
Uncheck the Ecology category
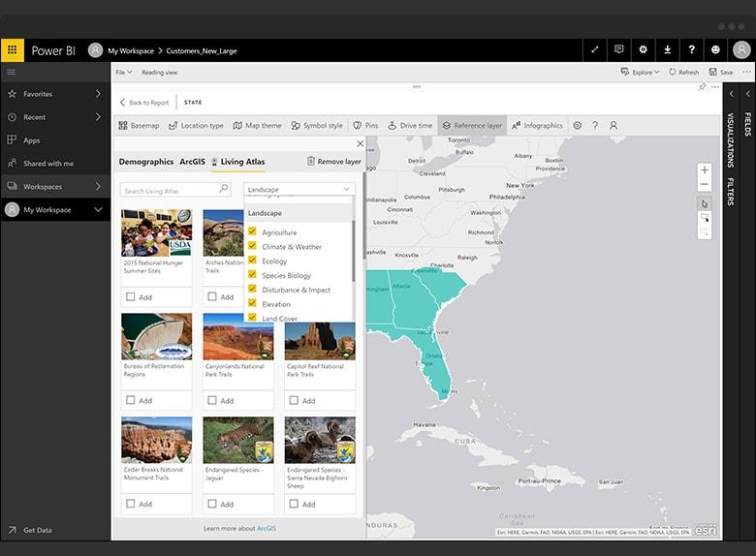[252, 261]
